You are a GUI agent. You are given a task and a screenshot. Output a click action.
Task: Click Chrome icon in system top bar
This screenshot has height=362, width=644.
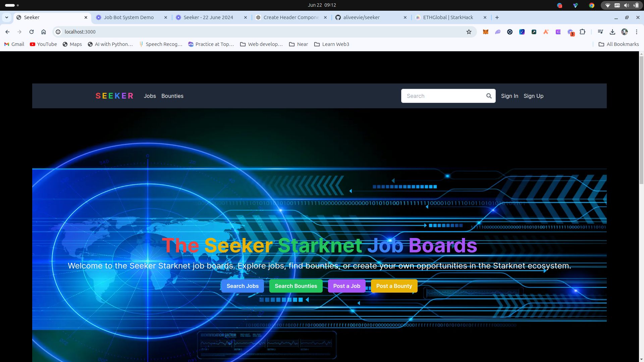[x=592, y=5]
